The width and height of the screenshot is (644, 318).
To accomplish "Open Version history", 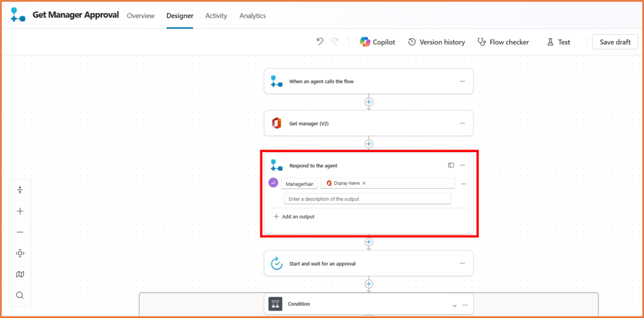I will [436, 42].
